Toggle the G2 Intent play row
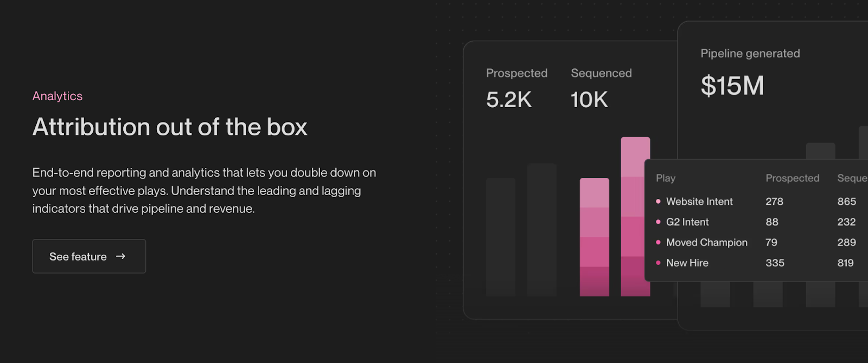 pyautogui.click(x=687, y=222)
